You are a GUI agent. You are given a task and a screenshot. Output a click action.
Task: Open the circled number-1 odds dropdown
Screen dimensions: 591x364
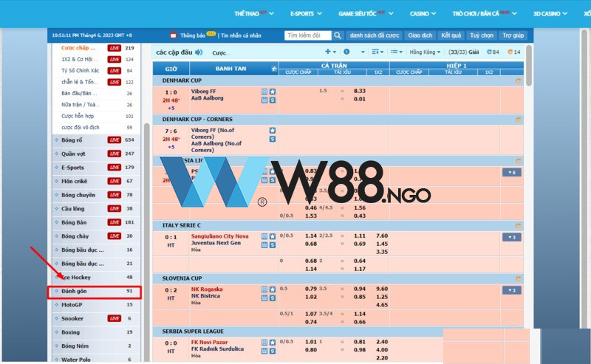pyautogui.click(x=346, y=52)
